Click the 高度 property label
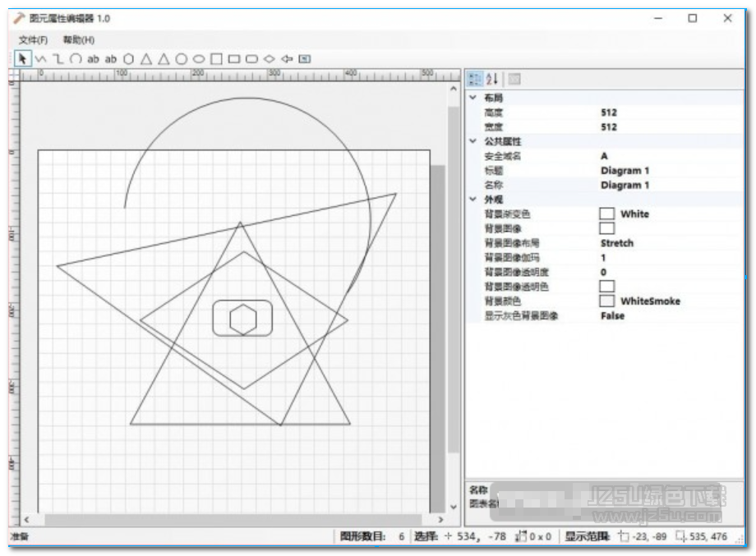This screenshot has height=556, width=756. [493, 113]
